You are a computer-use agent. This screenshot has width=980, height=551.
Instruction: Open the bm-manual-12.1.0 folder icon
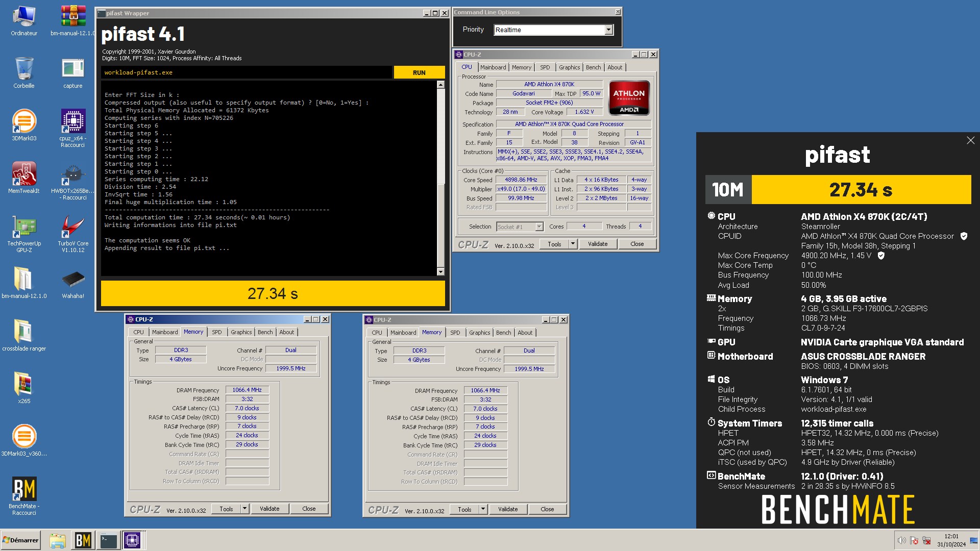point(24,282)
